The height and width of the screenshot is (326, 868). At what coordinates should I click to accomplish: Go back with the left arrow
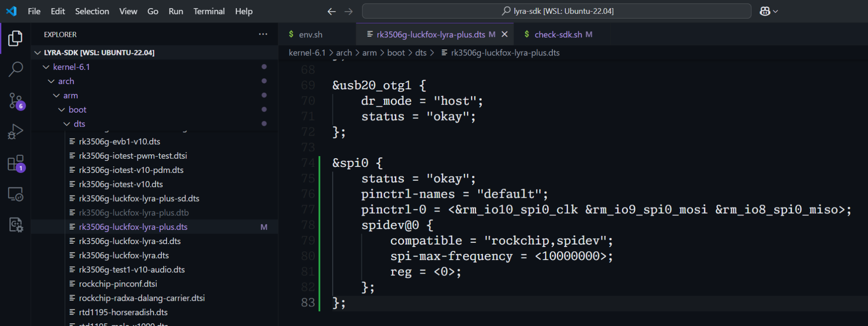332,11
